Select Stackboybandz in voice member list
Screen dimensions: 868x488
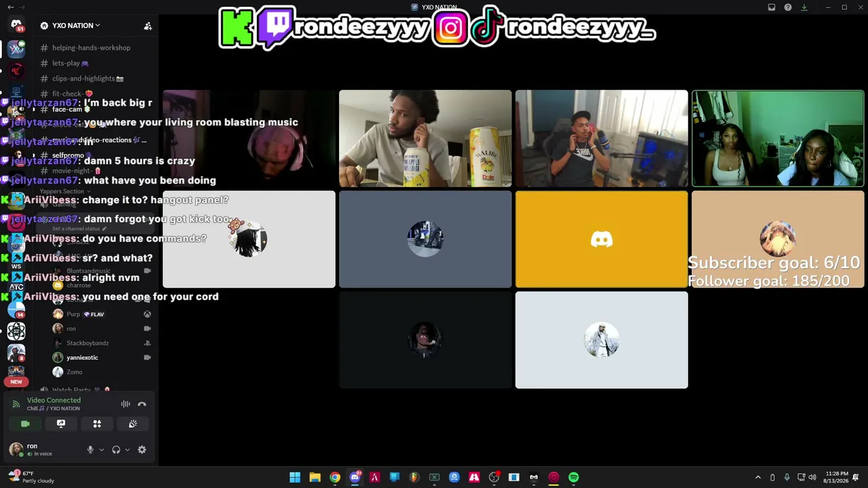pyautogui.click(x=102, y=343)
